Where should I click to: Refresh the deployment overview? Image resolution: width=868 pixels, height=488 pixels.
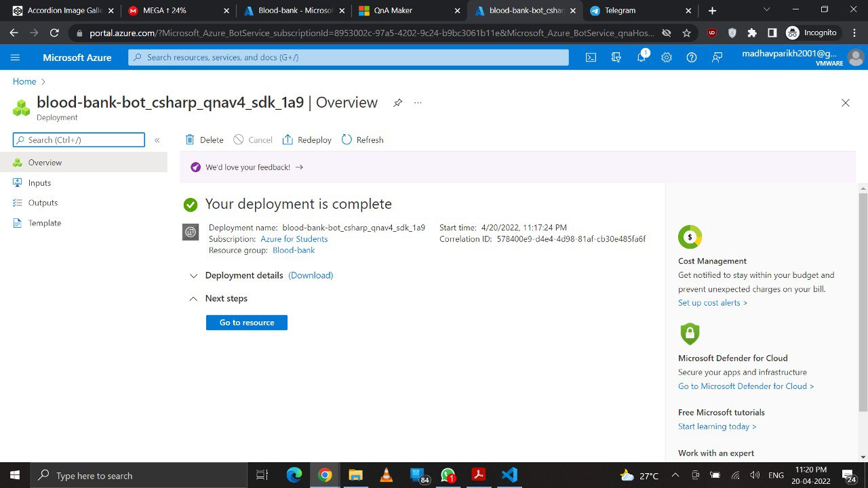click(x=363, y=140)
